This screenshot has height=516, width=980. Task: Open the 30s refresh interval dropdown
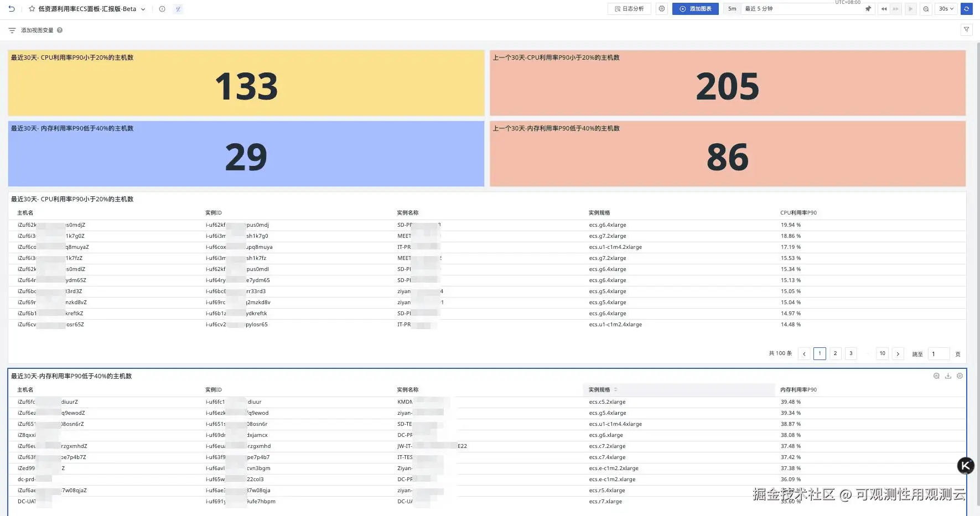[x=946, y=9]
